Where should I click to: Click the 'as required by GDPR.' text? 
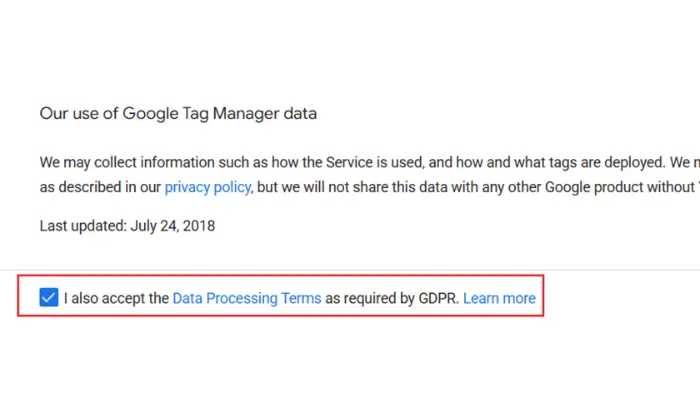point(392,298)
